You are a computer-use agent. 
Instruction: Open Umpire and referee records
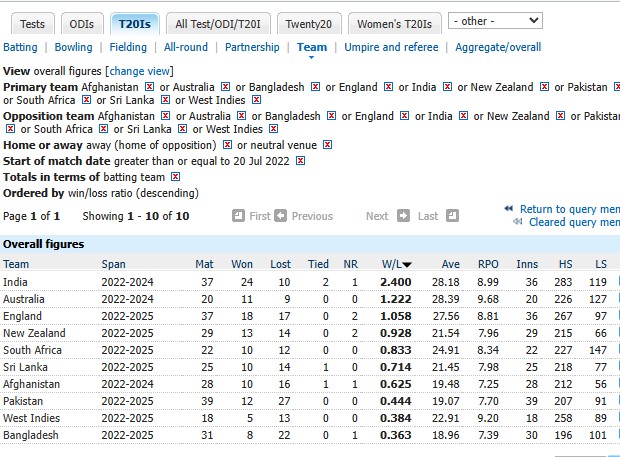(x=391, y=47)
